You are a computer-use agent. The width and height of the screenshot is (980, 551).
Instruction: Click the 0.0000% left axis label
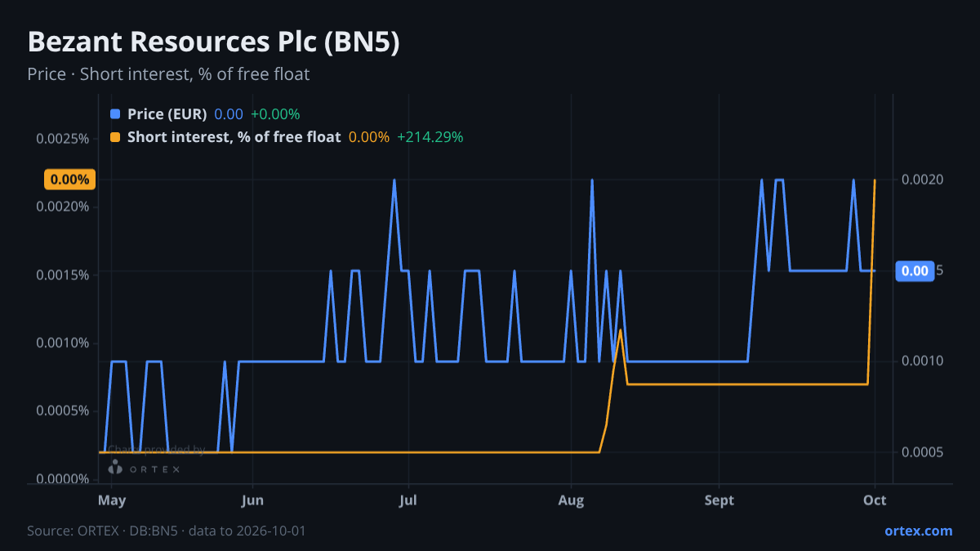[x=62, y=478]
